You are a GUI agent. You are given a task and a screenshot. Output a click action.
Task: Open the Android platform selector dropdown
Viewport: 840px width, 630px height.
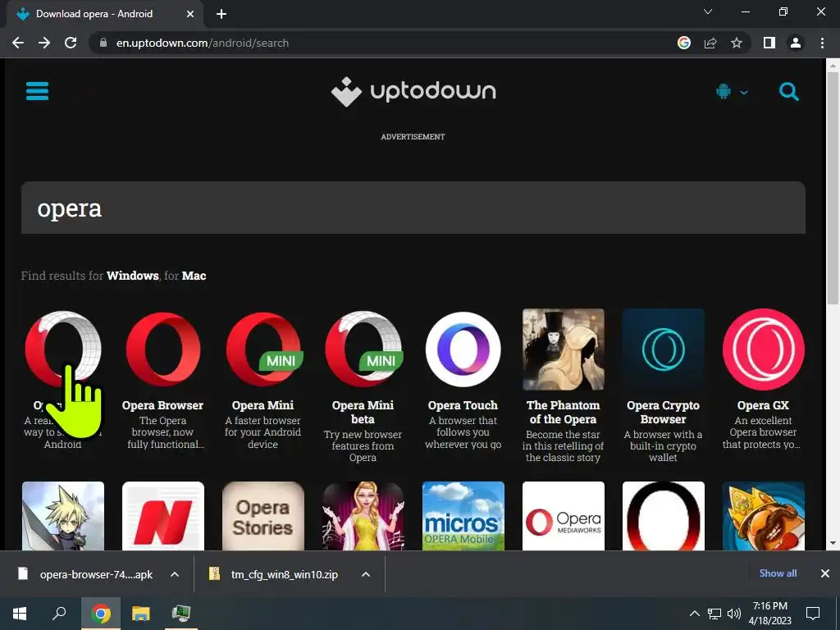pyautogui.click(x=731, y=92)
